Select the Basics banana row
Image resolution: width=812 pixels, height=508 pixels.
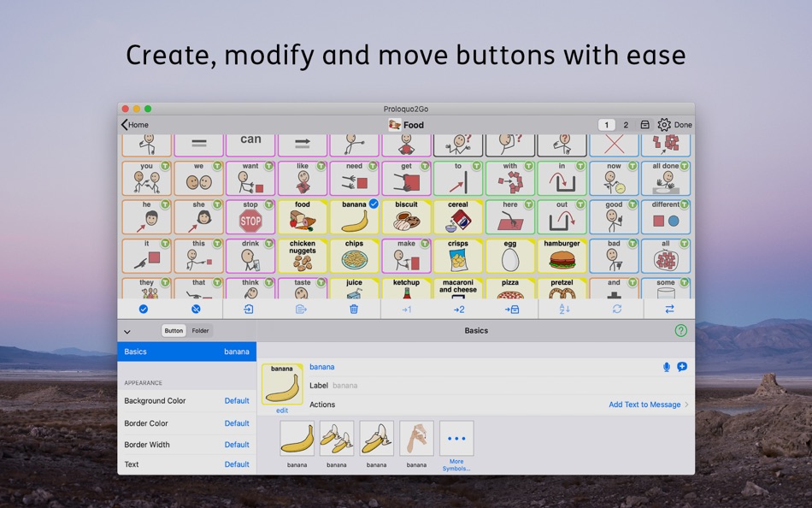tap(187, 351)
